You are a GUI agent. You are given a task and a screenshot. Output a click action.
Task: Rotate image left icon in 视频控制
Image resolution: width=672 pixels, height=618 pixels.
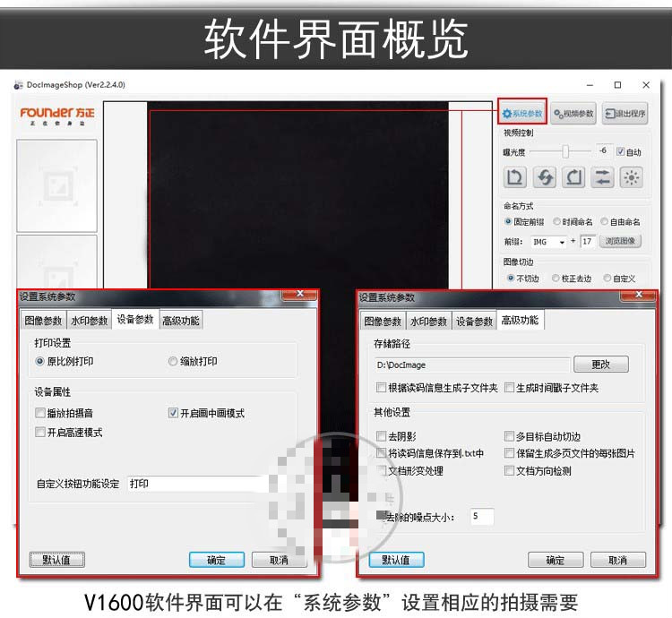coord(514,176)
